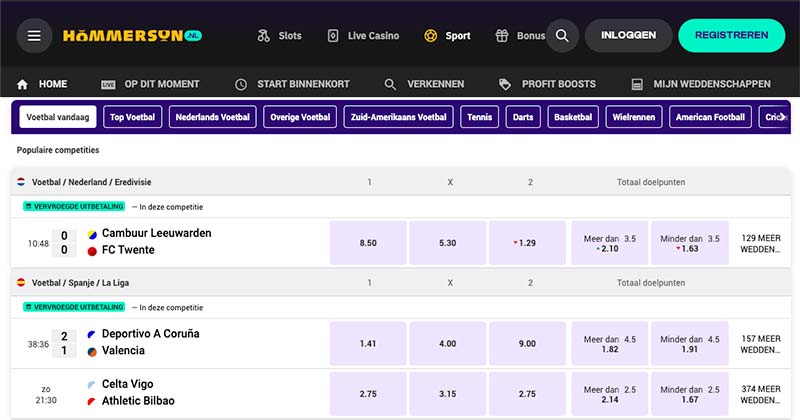Bet on draw at 5.30

(447, 243)
